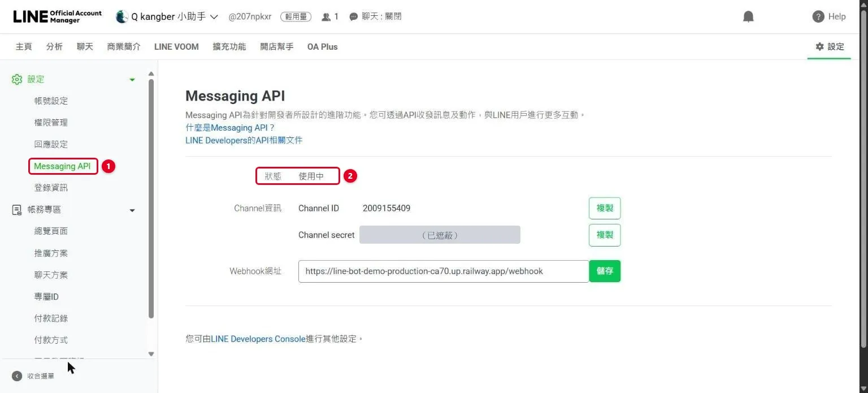Click the Help question mark icon
Viewport: 868px width, 393px height.
818,17
